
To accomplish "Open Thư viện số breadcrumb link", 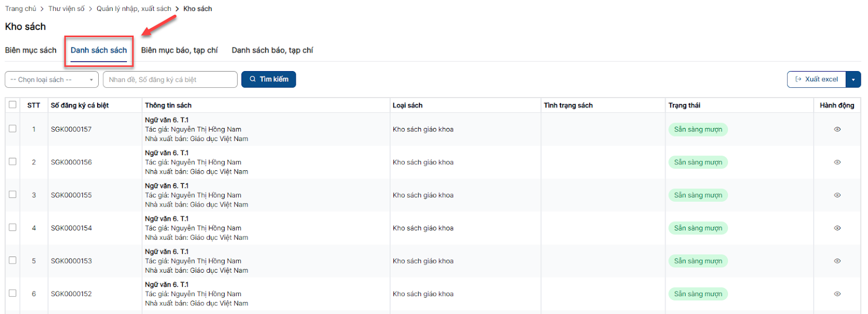I will click(x=66, y=9).
